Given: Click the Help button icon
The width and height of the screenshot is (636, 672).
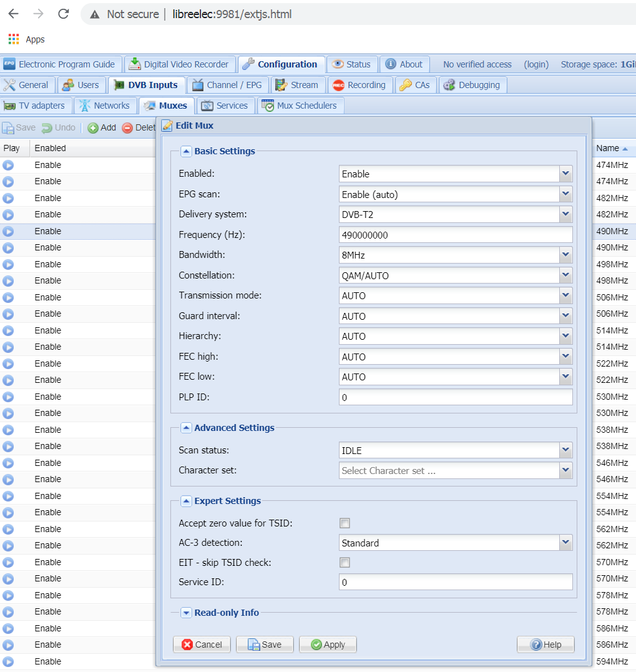Looking at the screenshot, I should [x=536, y=645].
